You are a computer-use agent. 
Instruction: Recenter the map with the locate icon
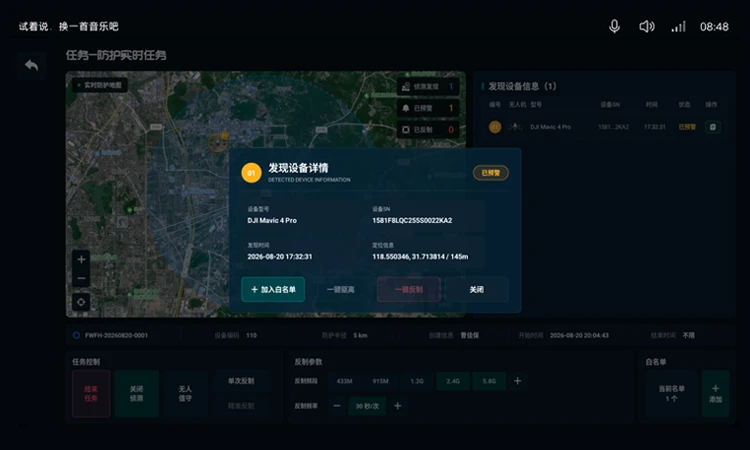[81, 302]
